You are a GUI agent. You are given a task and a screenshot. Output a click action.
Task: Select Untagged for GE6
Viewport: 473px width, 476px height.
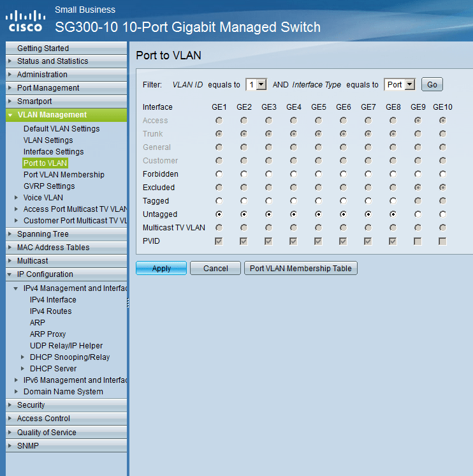(x=343, y=214)
